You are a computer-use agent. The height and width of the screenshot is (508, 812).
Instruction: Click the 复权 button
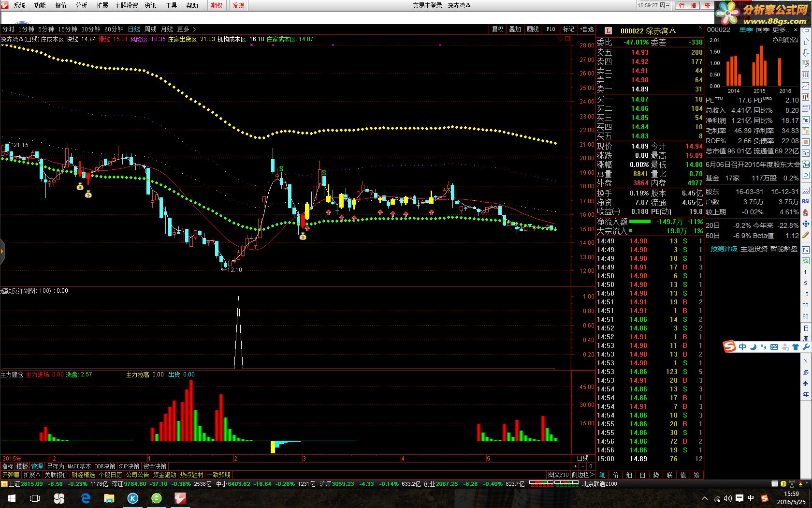pyautogui.click(x=498, y=30)
